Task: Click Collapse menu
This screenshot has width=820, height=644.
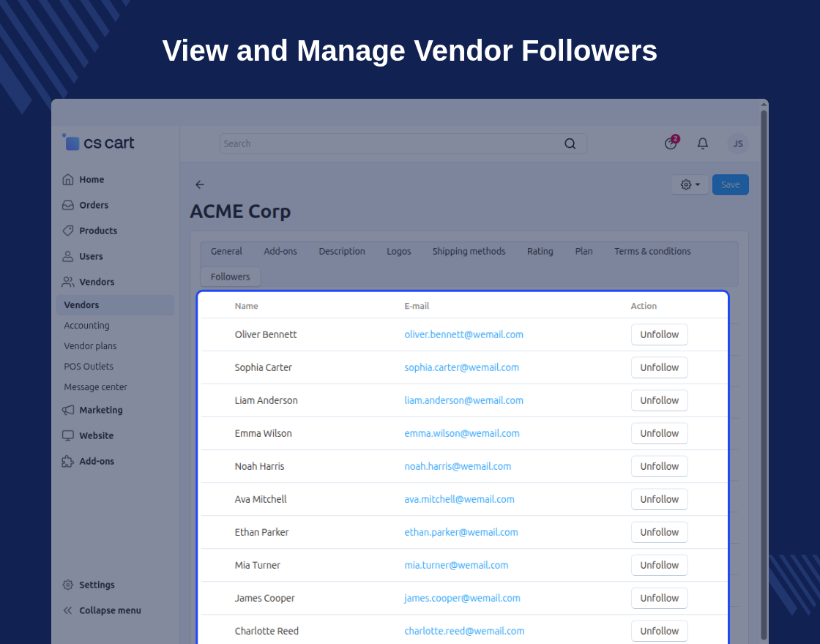Action: coord(102,610)
